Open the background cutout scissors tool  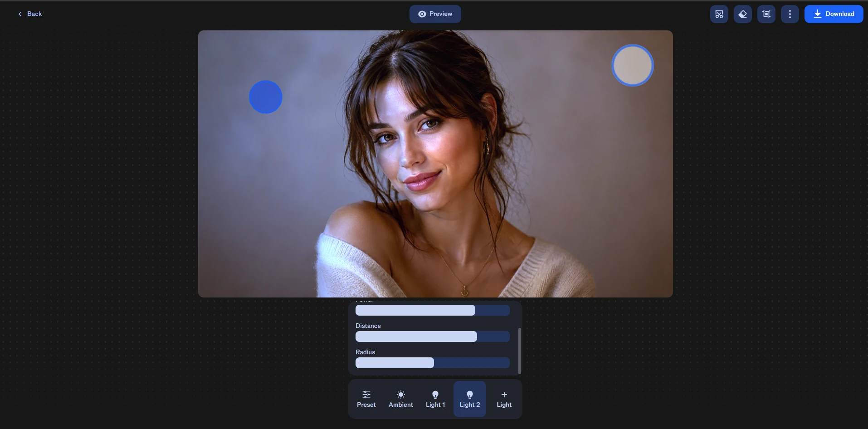click(x=719, y=14)
